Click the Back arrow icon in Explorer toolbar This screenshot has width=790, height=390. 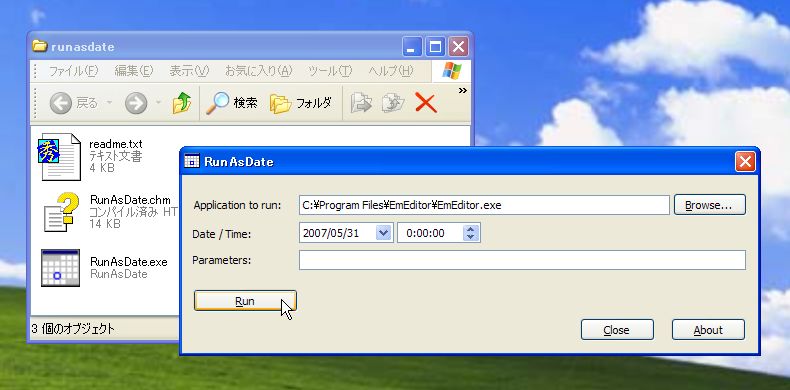61,104
